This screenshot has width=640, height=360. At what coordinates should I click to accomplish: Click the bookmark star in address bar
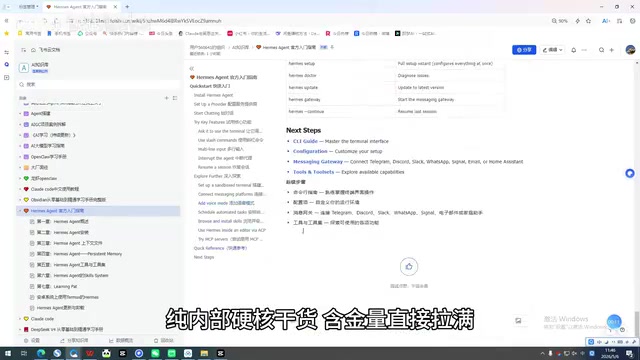588,21
